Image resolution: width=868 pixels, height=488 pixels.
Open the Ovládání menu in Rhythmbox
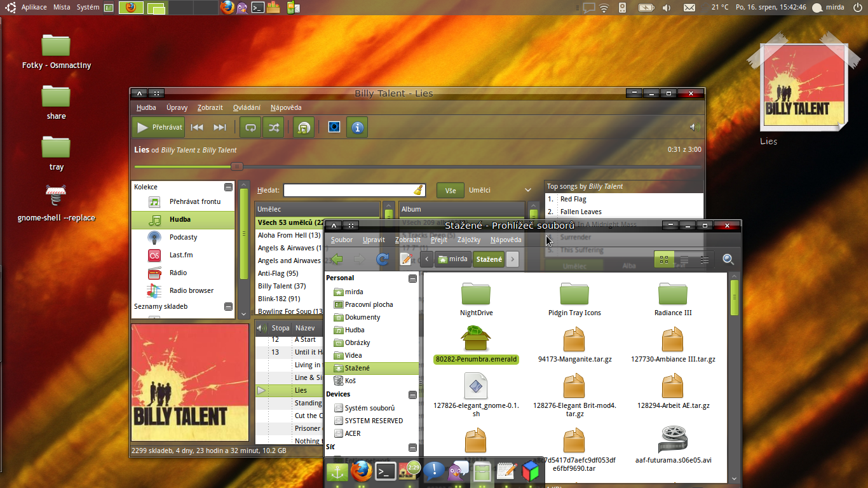(247, 107)
